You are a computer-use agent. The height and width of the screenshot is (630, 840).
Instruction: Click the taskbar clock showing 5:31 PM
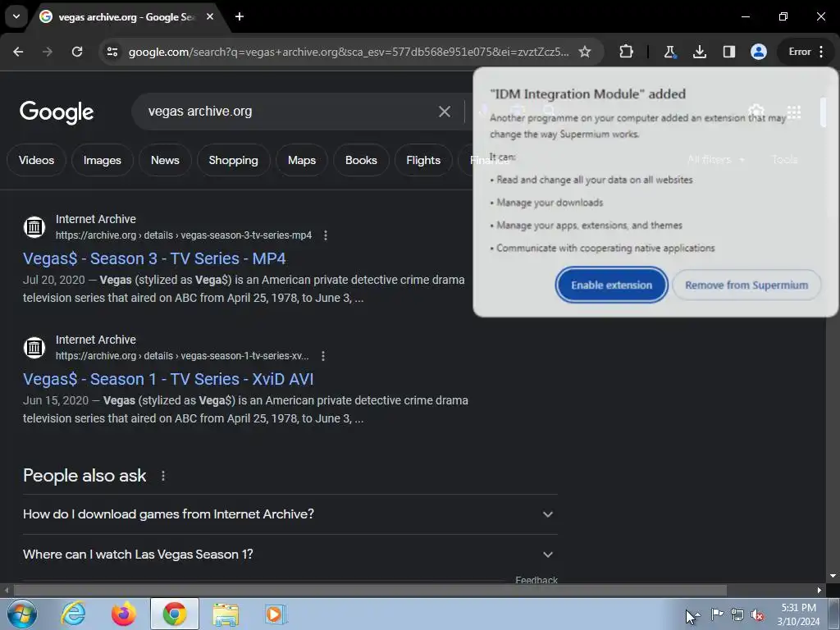point(799,614)
